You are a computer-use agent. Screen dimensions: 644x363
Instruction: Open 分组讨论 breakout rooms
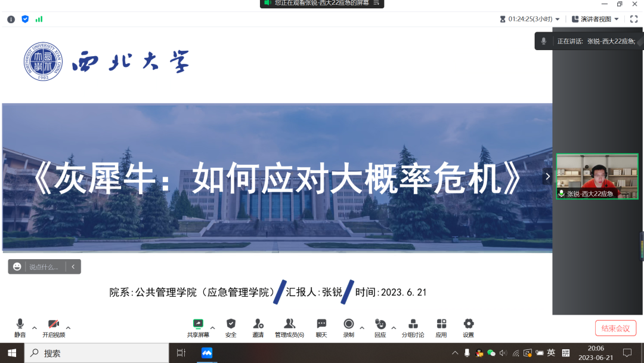pos(413,327)
